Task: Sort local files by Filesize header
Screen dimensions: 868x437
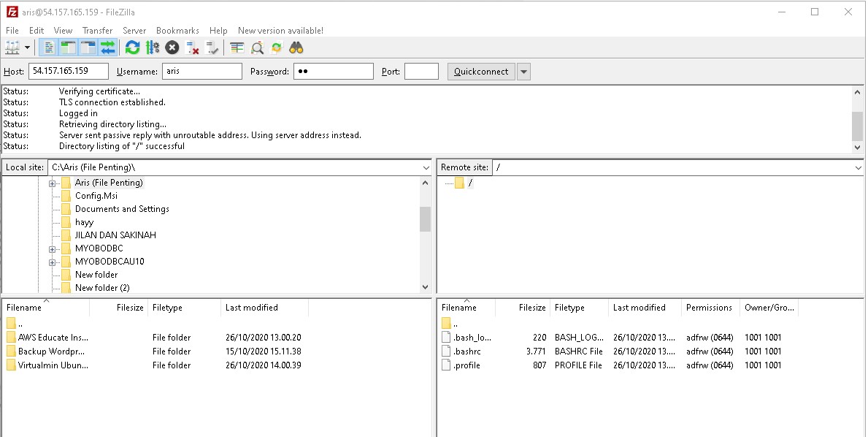Action: point(118,308)
